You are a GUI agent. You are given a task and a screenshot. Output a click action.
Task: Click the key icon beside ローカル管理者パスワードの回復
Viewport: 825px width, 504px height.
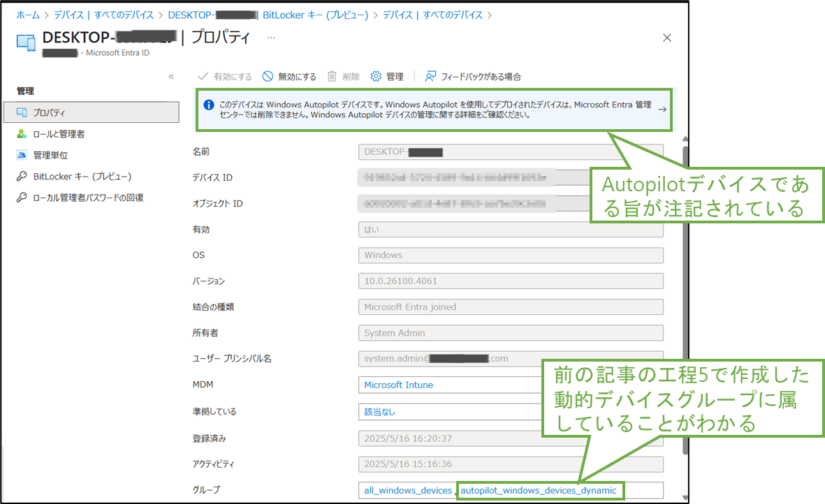pos(22,198)
